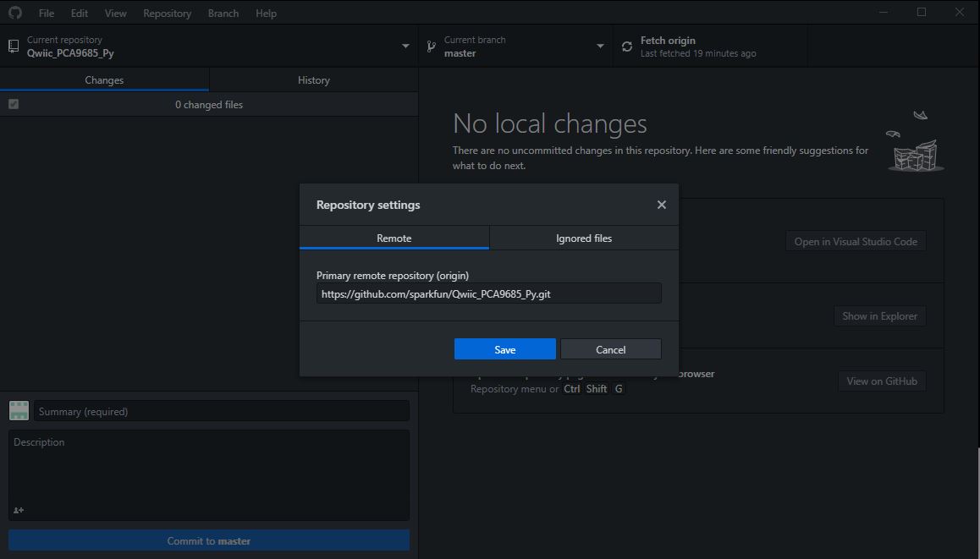The height and width of the screenshot is (559, 980).
Task: Click the repository book icon beside Qwiic_PCA9685_Py
Action: point(13,45)
